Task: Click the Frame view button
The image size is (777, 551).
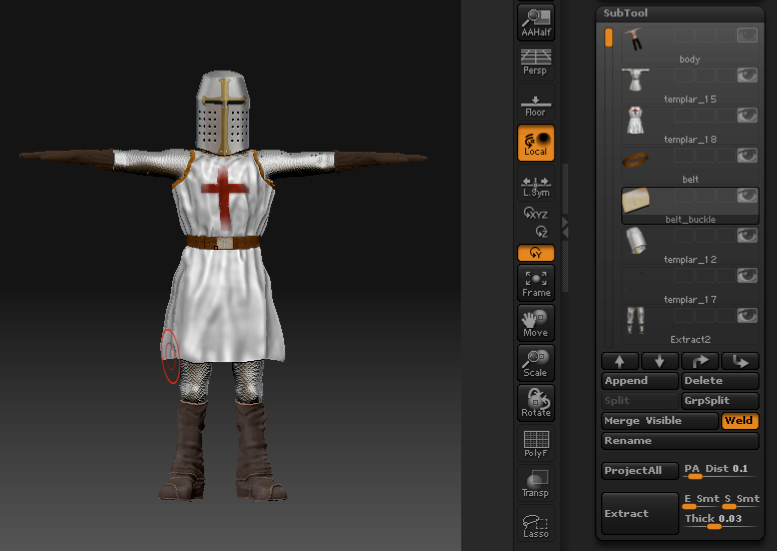Action: point(536,283)
